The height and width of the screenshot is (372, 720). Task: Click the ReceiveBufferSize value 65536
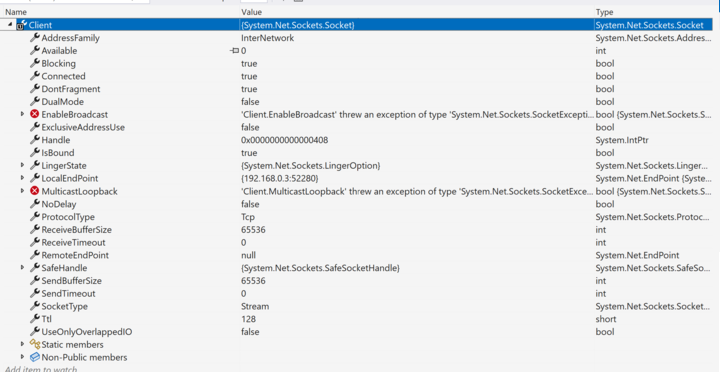(253, 230)
